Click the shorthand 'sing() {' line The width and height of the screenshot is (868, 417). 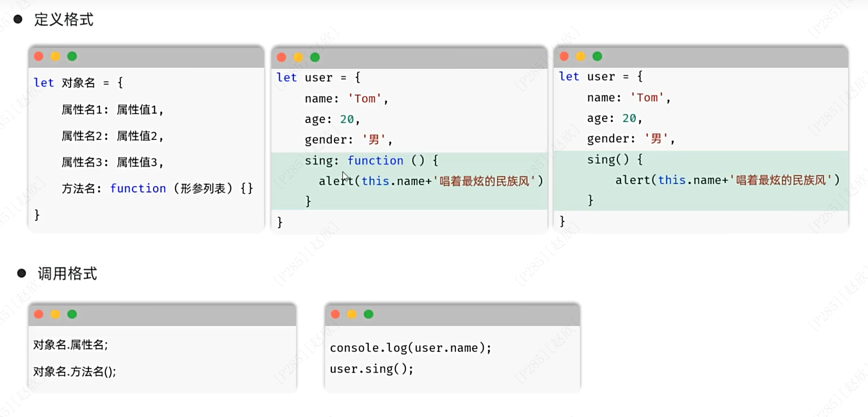click(615, 159)
